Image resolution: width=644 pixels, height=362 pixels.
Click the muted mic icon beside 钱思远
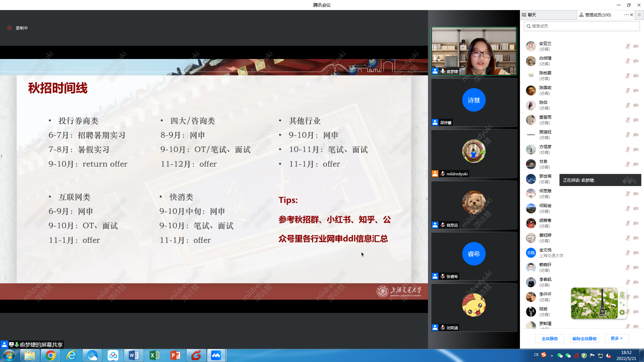443,225
